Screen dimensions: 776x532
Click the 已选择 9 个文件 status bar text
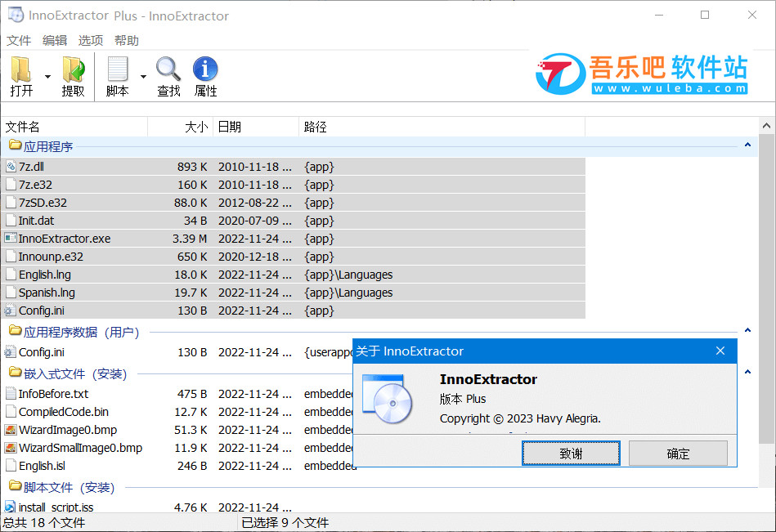pyautogui.click(x=285, y=523)
